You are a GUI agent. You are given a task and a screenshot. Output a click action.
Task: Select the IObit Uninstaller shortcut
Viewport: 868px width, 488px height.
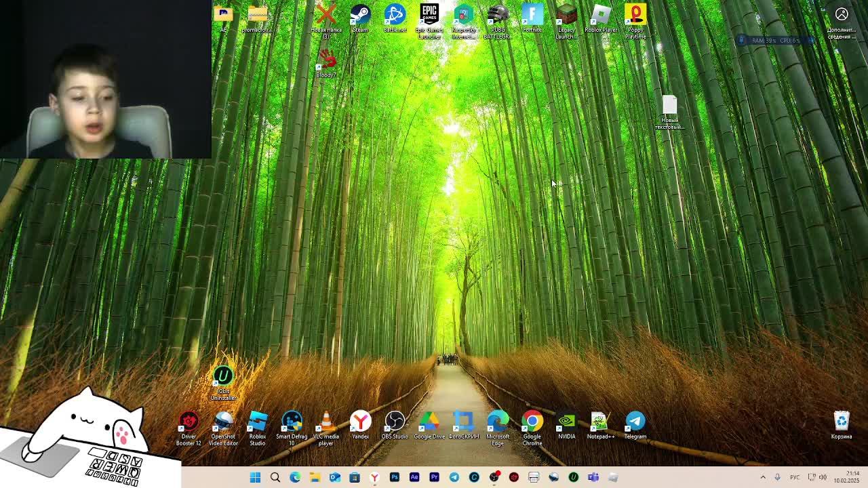[x=223, y=384]
